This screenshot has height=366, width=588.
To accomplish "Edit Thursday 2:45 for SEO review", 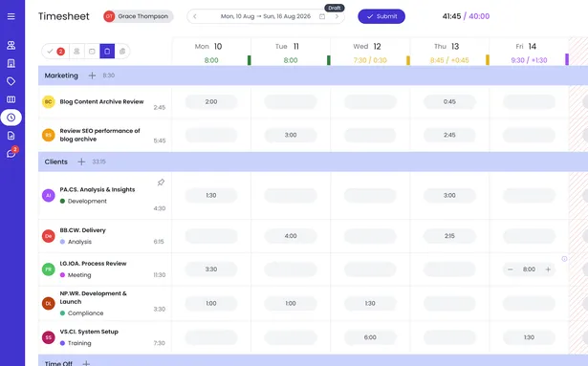I will [449, 135].
